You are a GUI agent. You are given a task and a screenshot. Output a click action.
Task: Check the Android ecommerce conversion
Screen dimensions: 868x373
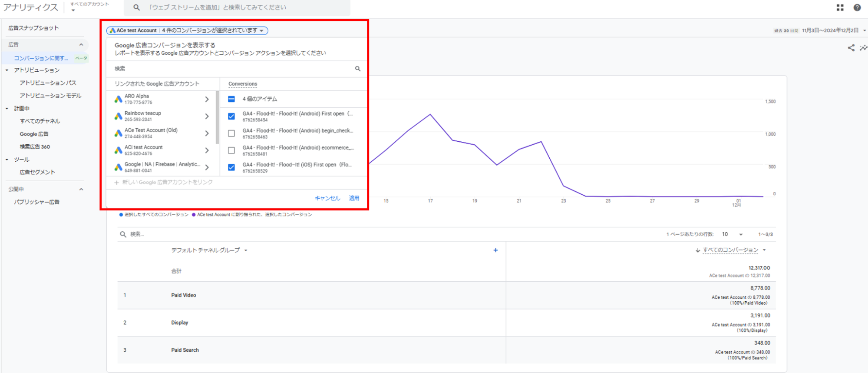pos(231,150)
